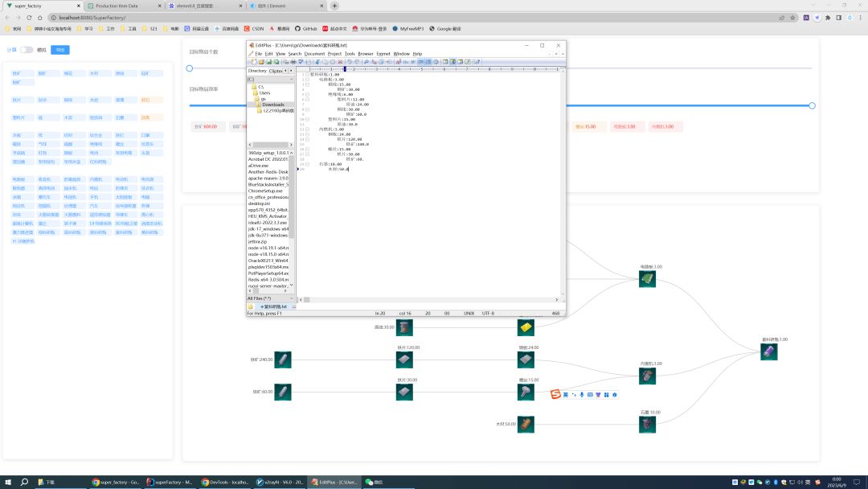The image size is (868, 489).
Task: Click the 内燃机 engine node icon
Action: point(647,376)
